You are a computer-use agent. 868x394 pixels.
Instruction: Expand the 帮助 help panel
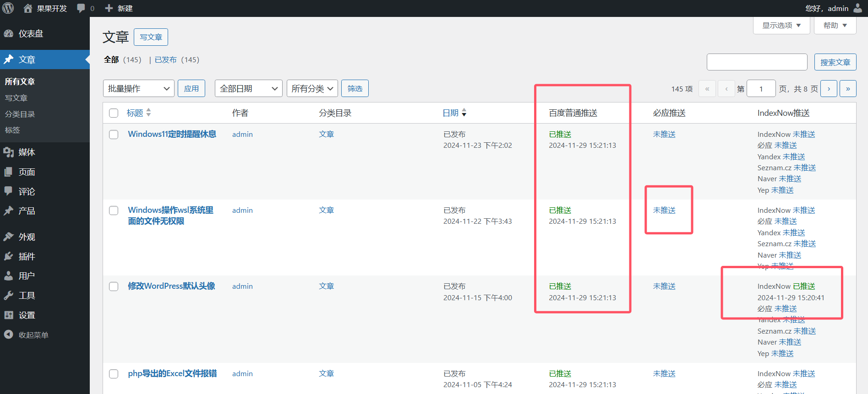point(835,25)
